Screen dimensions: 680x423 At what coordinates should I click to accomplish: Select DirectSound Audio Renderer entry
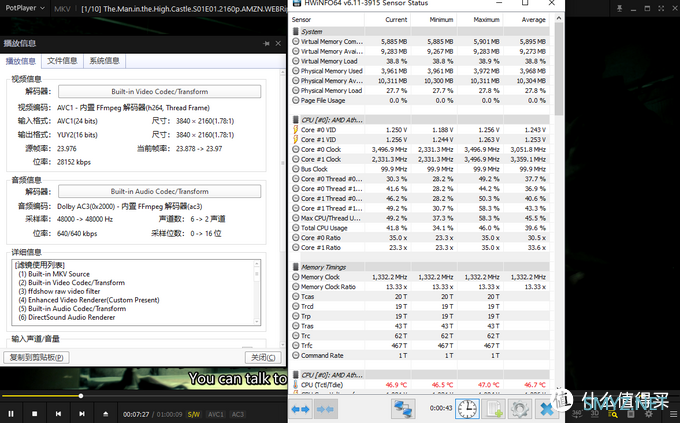67,318
